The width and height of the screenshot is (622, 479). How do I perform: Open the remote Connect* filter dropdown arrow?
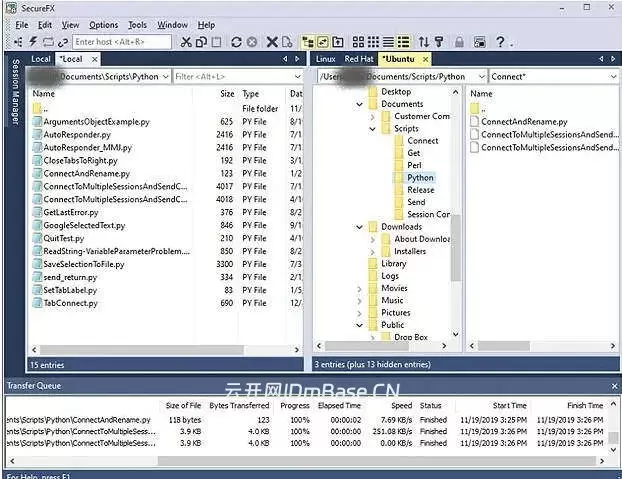tap(613, 77)
